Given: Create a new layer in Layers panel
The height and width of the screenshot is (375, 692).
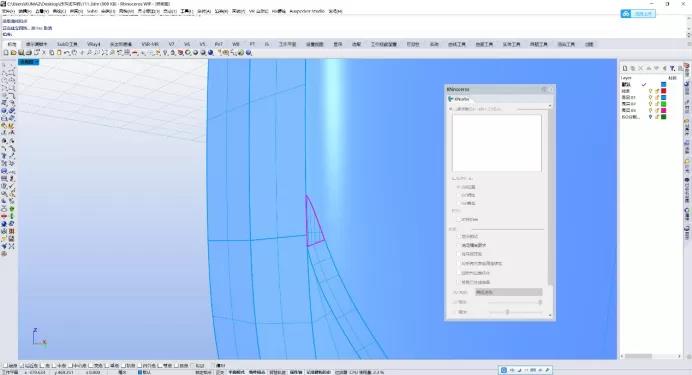Looking at the screenshot, I should pyautogui.click(x=625, y=68).
